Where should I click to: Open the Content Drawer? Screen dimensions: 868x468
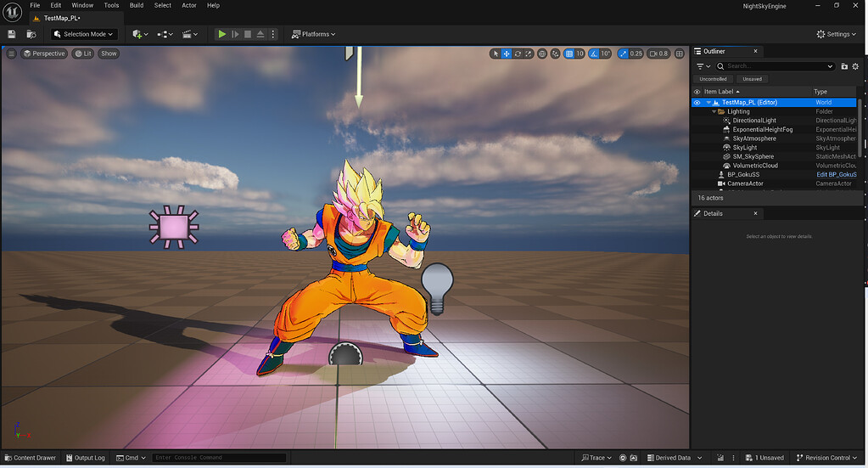tap(31, 458)
